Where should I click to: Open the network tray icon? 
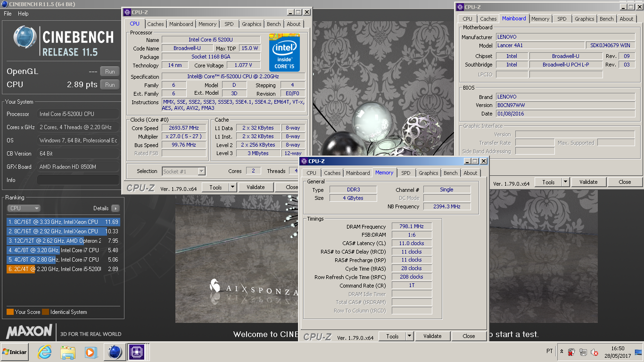583,352
